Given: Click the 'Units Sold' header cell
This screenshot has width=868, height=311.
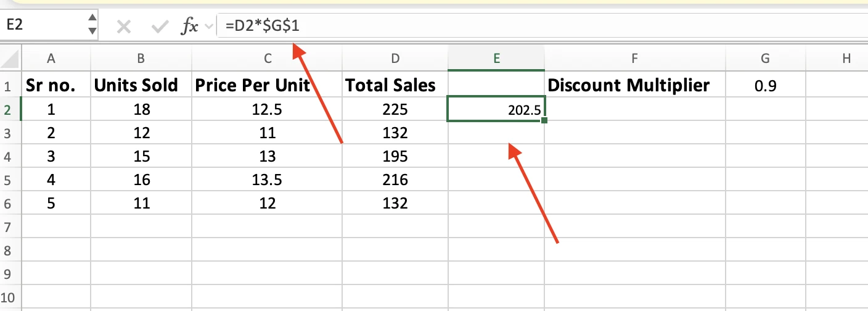Looking at the screenshot, I should [x=141, y=85].
